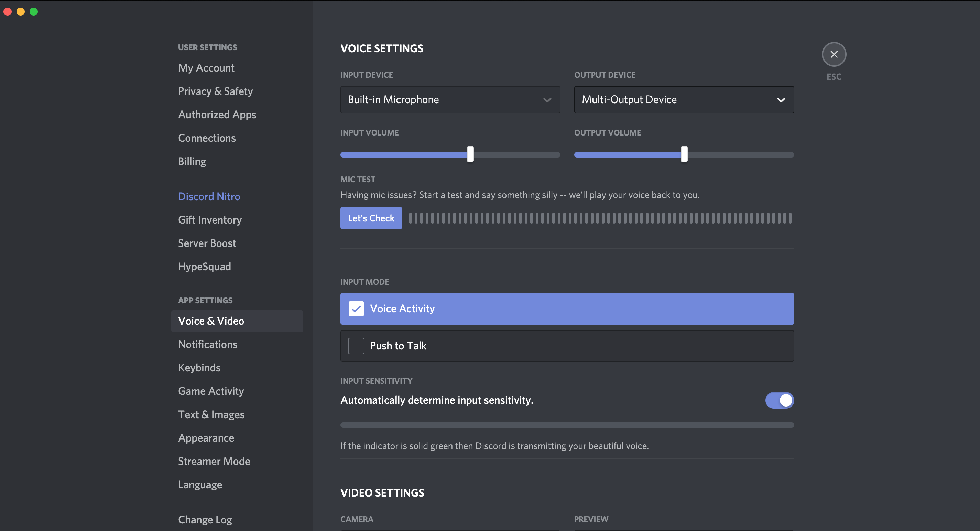980x531 pixels.
Task: Click the HypeSquad settings icon
Action: 205,266
